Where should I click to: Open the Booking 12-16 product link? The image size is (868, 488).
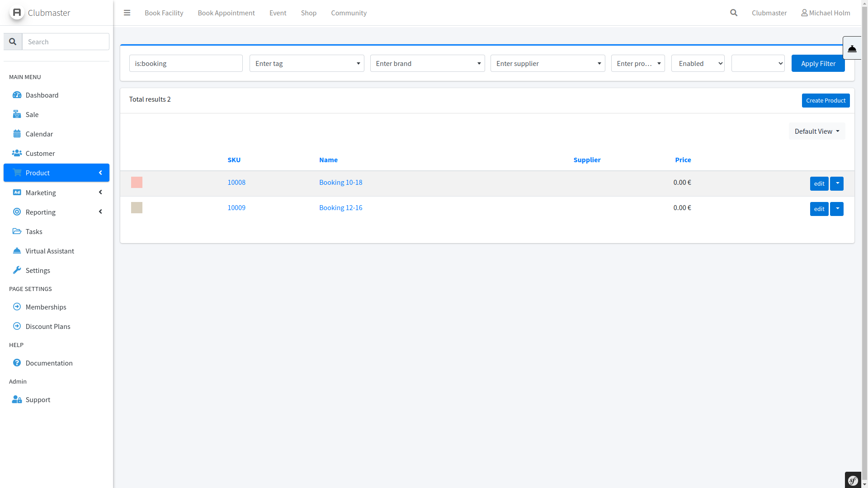coord(340,207)
